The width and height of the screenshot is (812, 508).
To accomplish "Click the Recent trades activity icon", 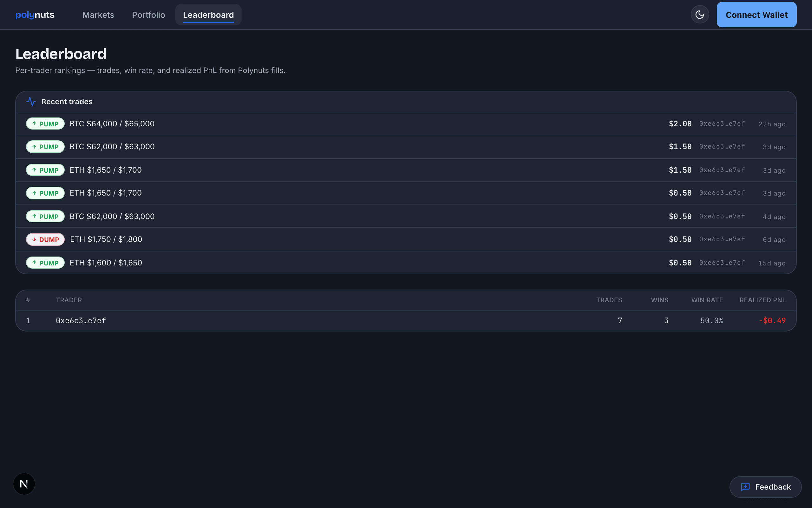I will click(31, 102).
